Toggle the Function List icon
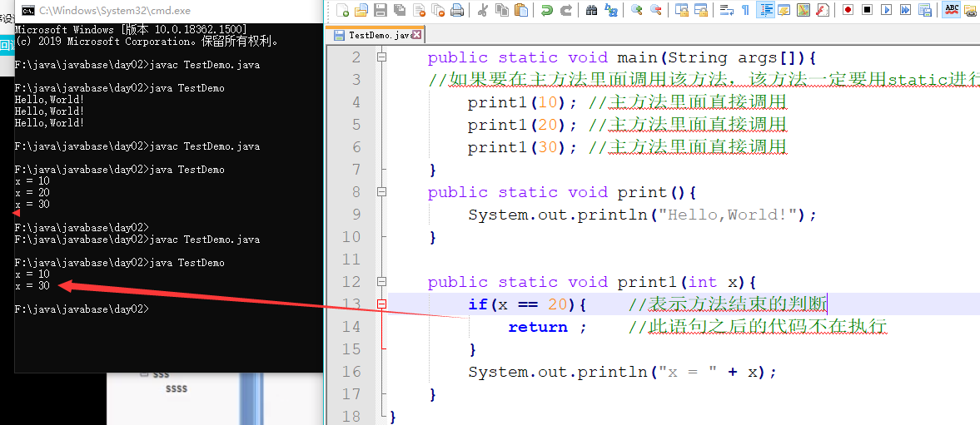 tap(823, 10)
